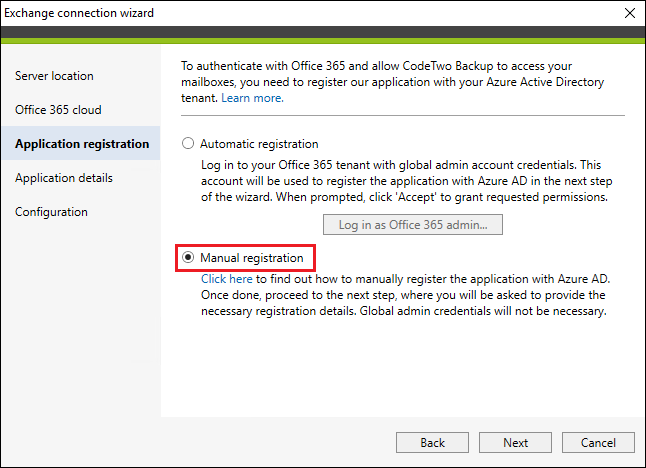
Task: Go to the Back step
Action: pyautogui.click(x=432, y=442)
